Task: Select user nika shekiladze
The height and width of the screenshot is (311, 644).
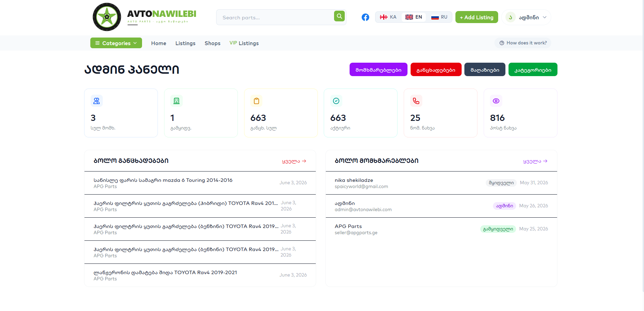Action: pyautogui.click(x=354, y=180)
